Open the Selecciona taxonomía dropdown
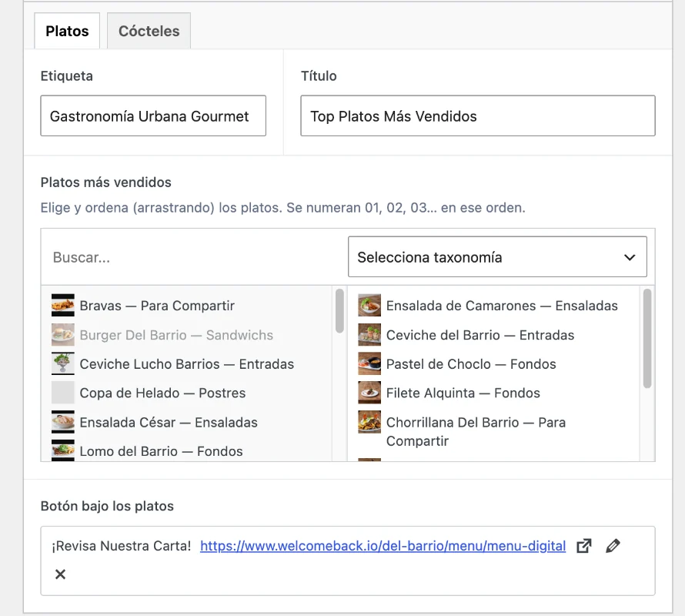The image size is (685, 616). pyautogui.click(x=497, y=257)
